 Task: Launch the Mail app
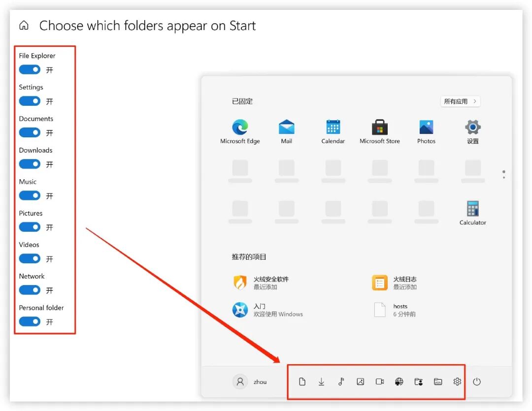pyautogui.click(x=286, y=131)
